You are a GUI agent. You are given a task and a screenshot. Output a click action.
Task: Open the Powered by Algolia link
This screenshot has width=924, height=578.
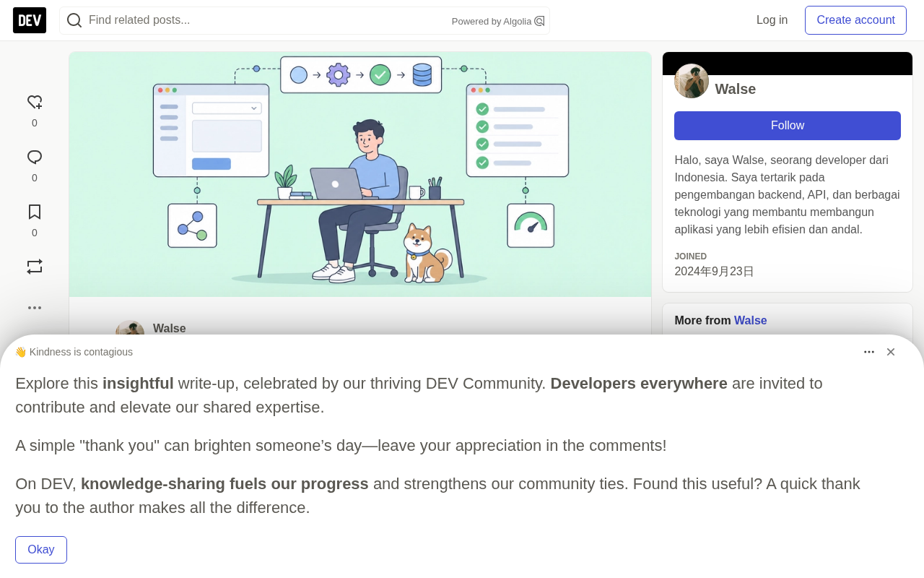[498, 21]
